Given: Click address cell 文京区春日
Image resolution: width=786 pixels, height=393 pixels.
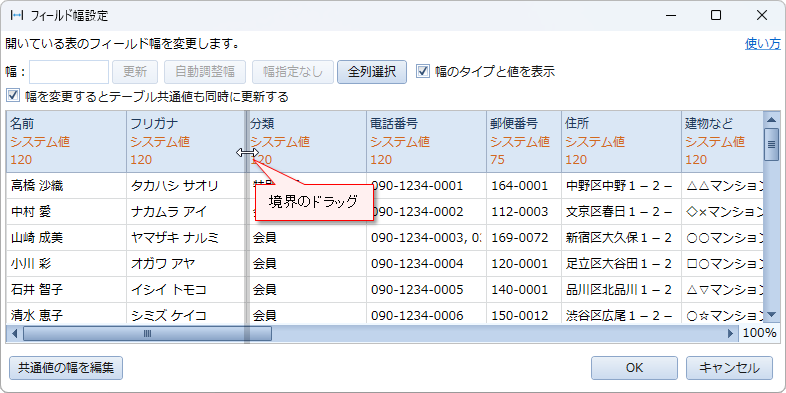Looking at the screenshot, I should [622, 212].
